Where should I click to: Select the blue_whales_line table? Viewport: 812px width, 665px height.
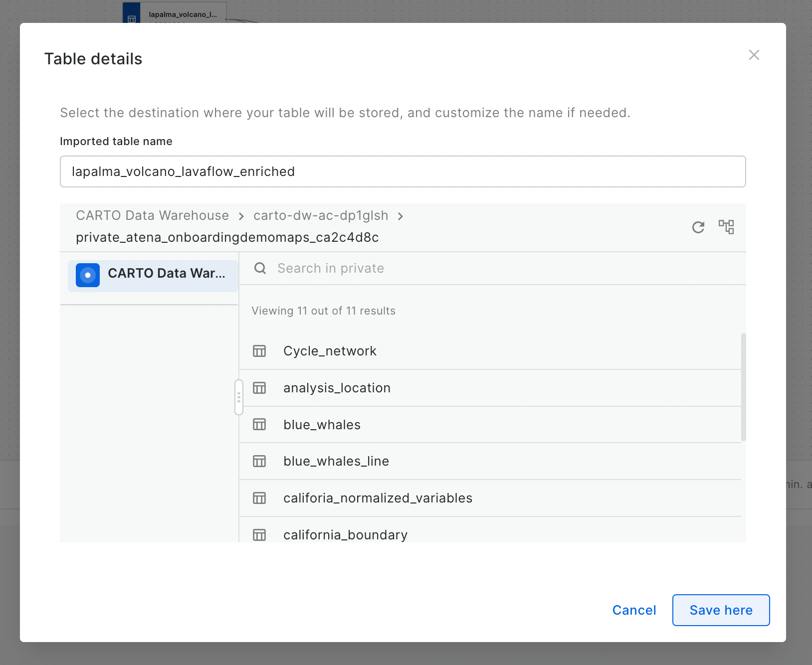(x=490, y=461)
